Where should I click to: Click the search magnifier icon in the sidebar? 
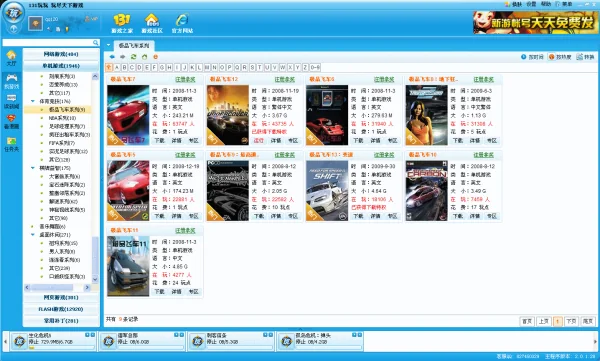pyautogui.click(x=96, y=42)
